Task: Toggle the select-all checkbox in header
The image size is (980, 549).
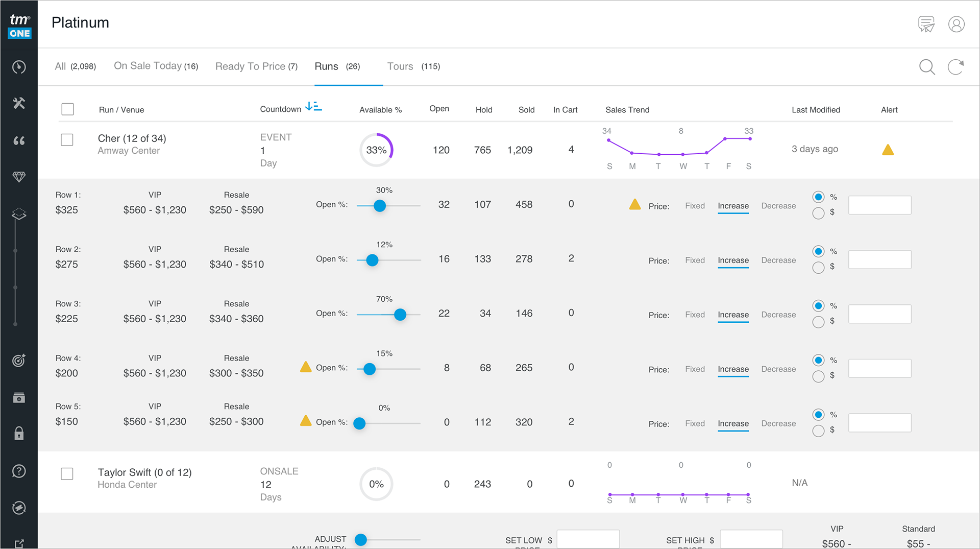Action: coord(67,109)
